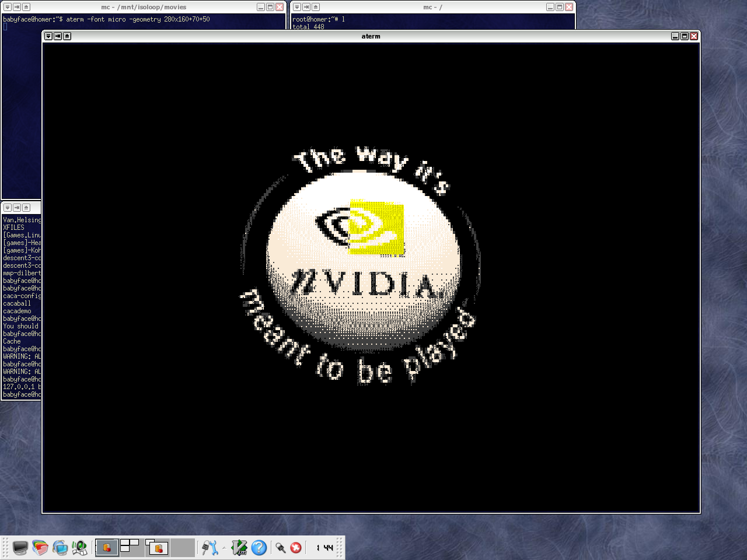Switch to first desktop in pager
The image size is (747, 560).
click(107, 548)
